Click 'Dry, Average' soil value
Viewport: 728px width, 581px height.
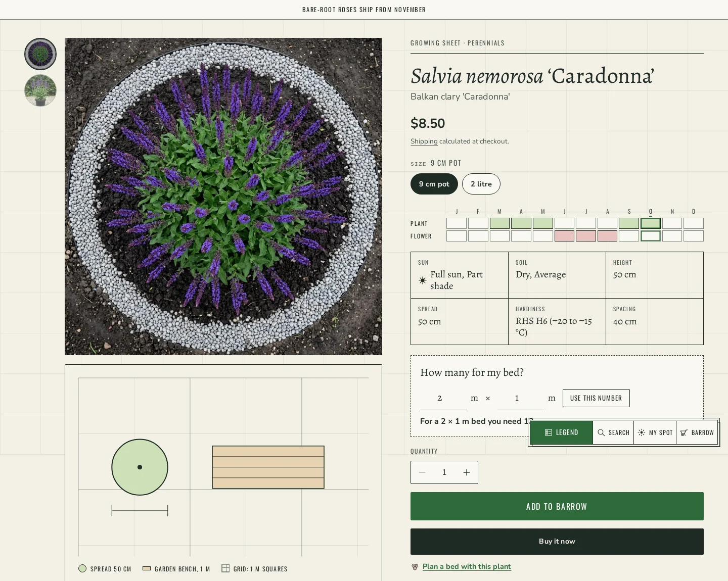click(541, 275)
